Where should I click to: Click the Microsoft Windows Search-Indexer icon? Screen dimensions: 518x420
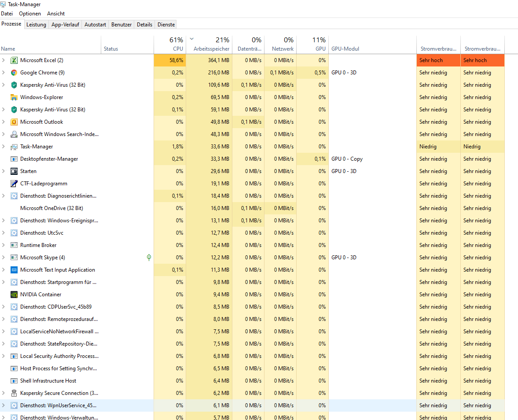[x=14, y=134]
